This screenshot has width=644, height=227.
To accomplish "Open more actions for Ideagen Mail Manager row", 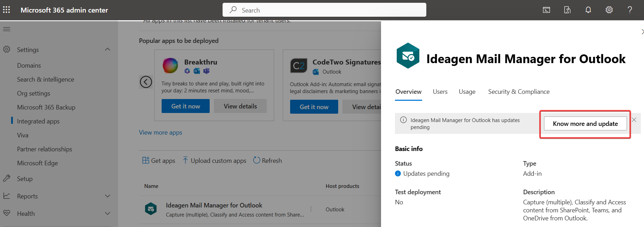I will click(x=311, y=209).
